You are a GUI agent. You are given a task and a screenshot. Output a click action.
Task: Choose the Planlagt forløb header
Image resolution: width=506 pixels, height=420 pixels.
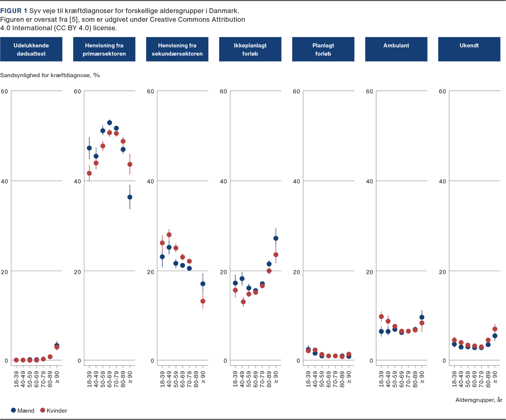pyautogui.click(x=323, y=49)
